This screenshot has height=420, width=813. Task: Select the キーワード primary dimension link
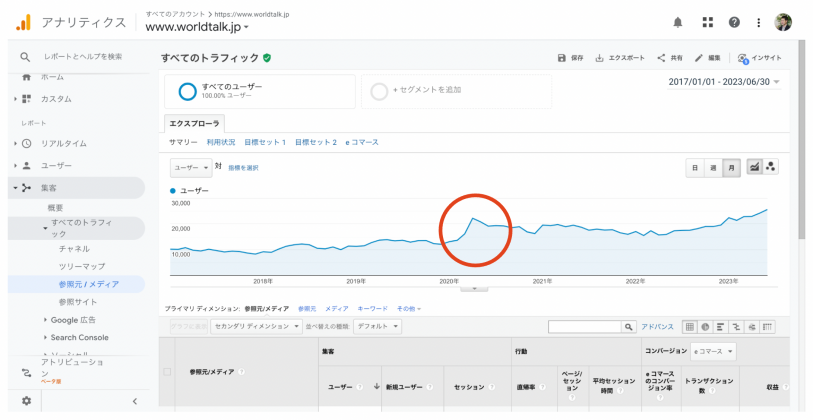point(372,309)
